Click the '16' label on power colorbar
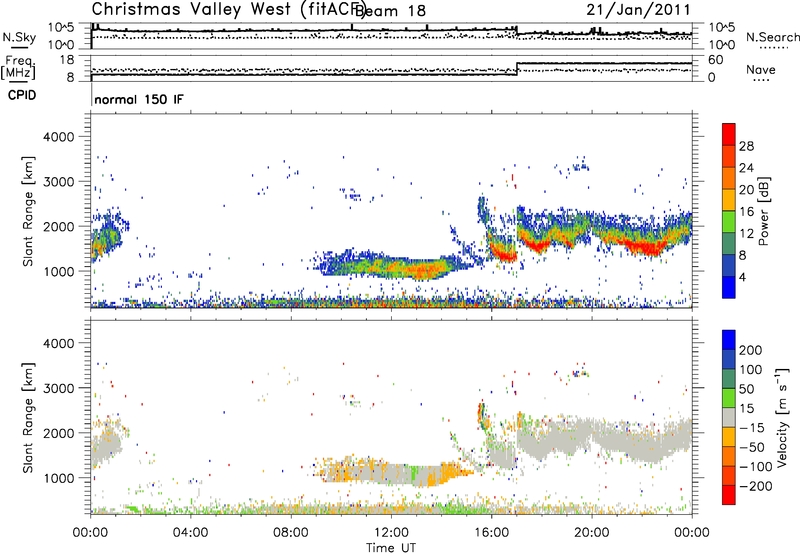 coord(746,212)
